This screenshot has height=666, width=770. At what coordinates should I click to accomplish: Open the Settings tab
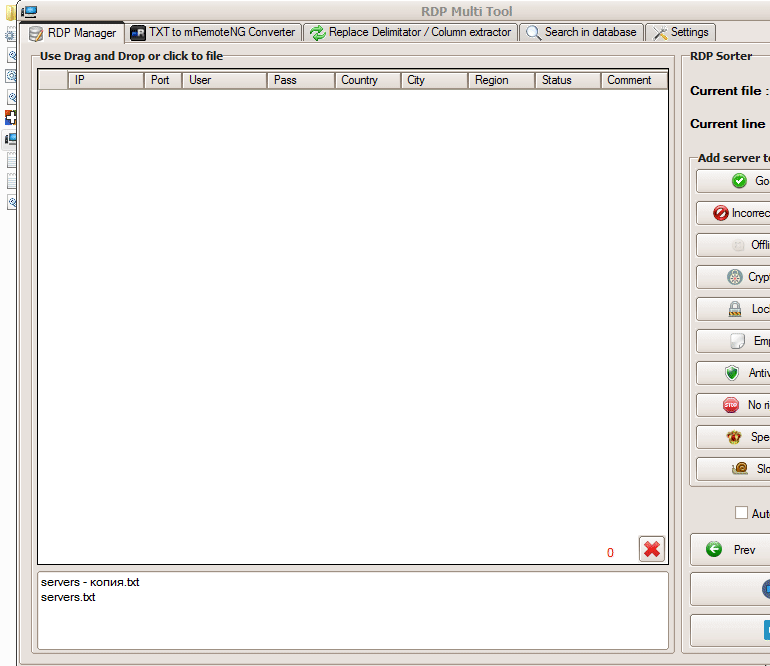coord(680,32)
